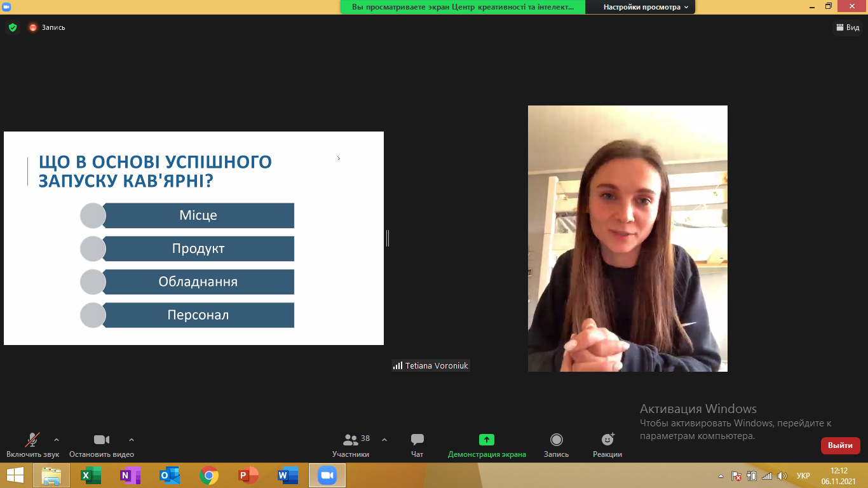Open the Вид view menu

[x=848, y=27]
